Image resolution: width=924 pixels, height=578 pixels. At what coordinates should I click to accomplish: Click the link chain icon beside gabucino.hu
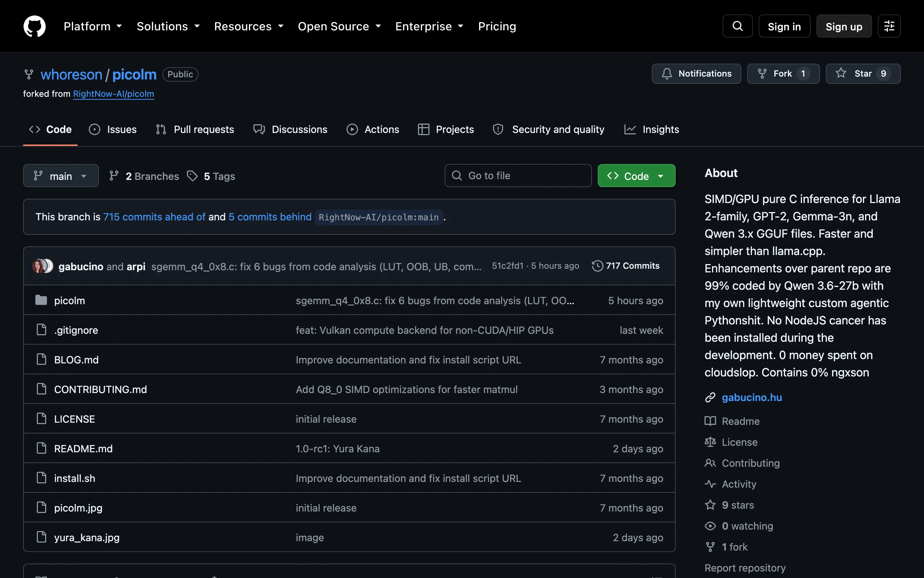tap(710, 398)
